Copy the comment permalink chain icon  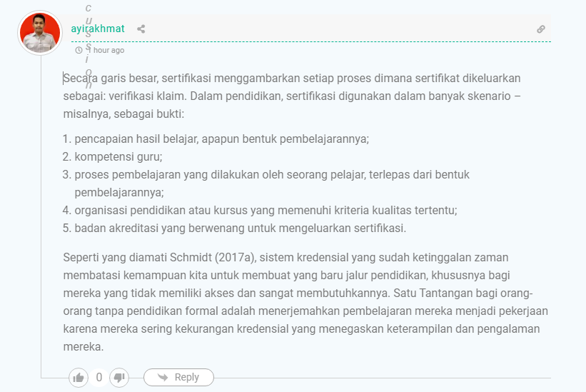(x=541, y=29)
